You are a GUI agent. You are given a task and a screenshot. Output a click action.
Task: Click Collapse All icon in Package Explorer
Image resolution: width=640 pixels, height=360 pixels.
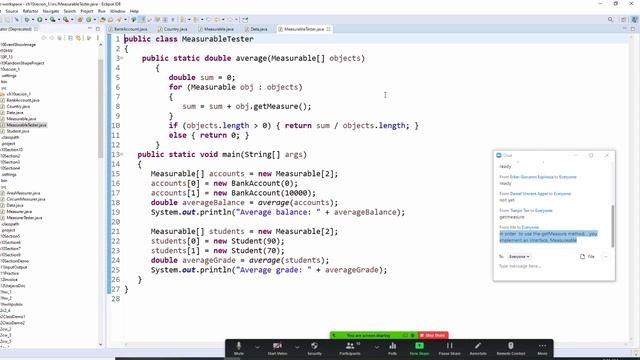tap(71, 38)
